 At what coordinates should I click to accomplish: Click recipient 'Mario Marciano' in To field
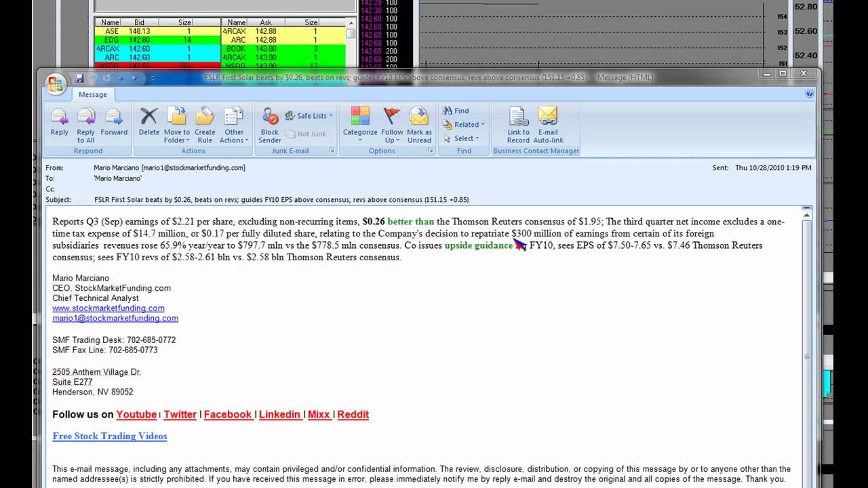(x=117, y=178)
